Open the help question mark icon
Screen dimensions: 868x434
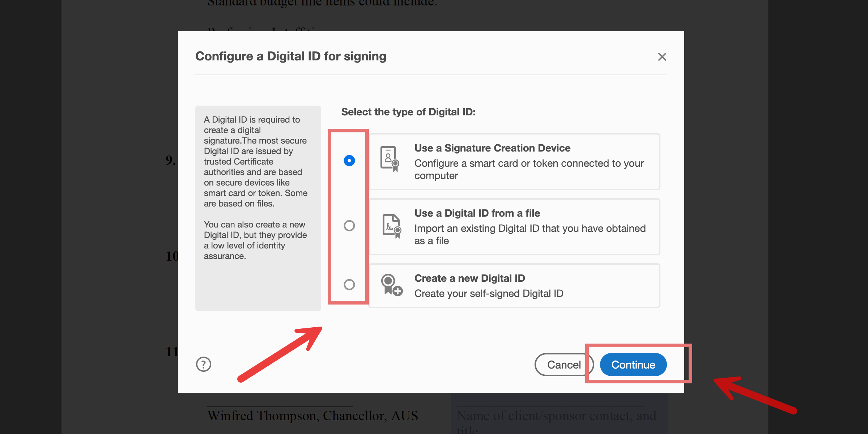point(204,365)
